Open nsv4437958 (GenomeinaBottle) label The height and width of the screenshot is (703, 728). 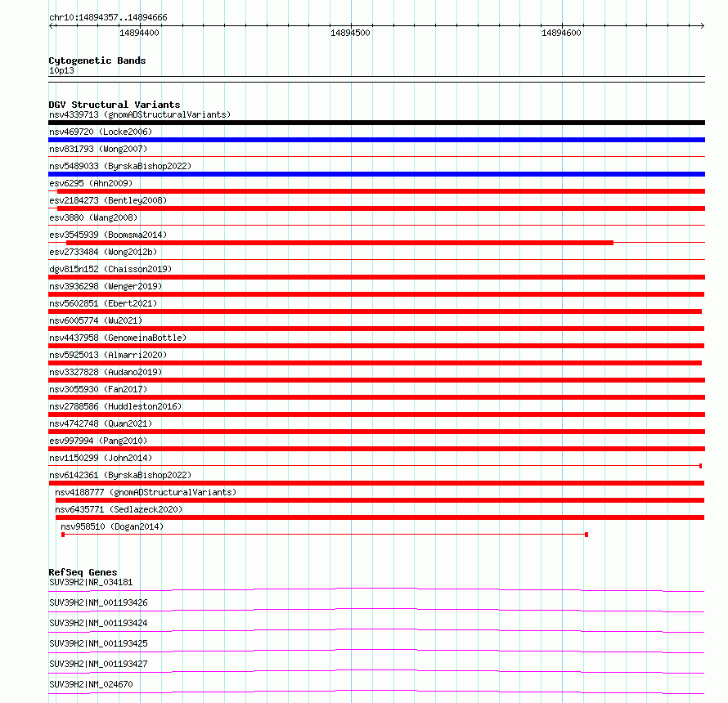118,338
